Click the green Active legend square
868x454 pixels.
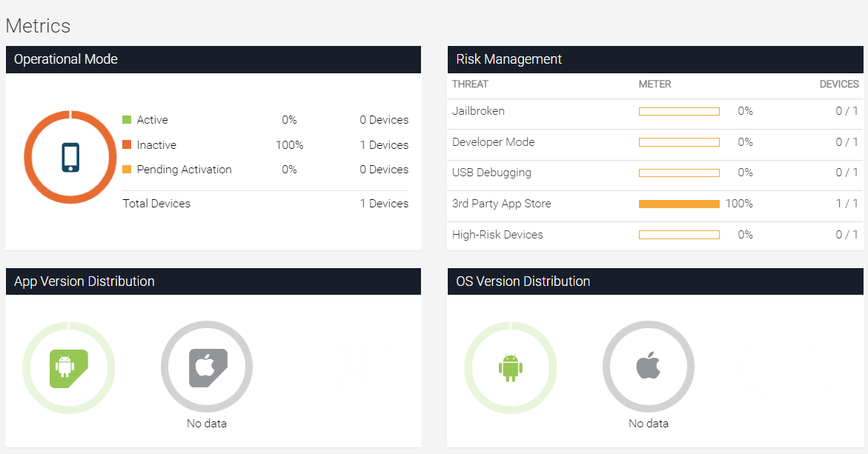[x=127, y=119]
